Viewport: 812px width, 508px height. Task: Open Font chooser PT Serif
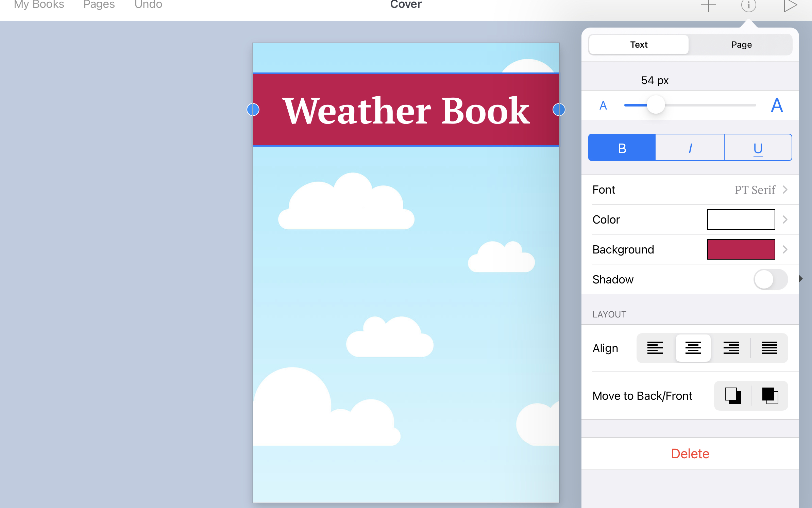690,190
